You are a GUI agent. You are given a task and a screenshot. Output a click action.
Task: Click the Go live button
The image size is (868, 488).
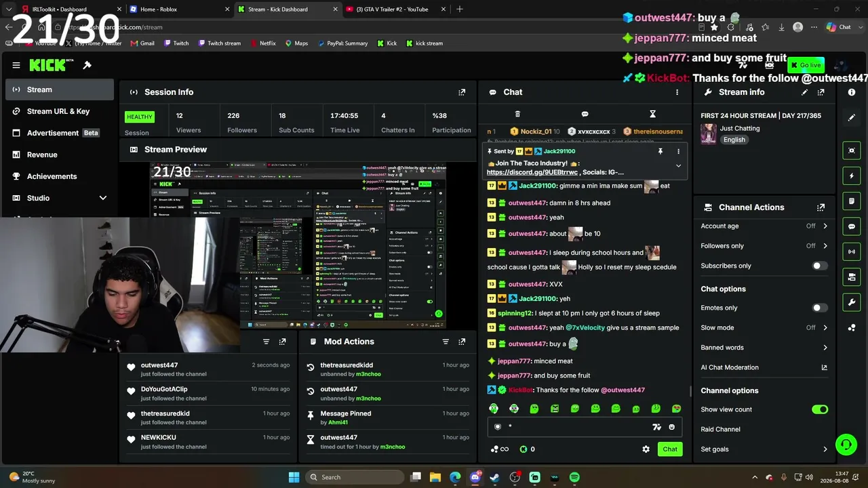806,65
